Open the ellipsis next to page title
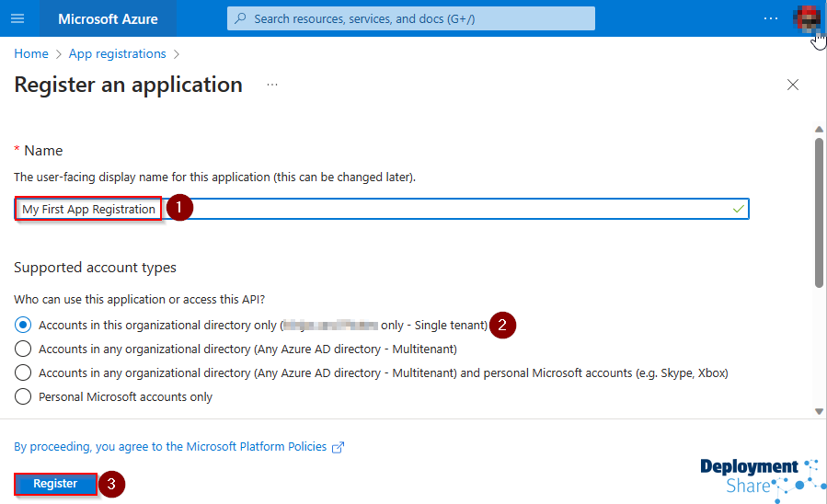 (x=272, y=85)
